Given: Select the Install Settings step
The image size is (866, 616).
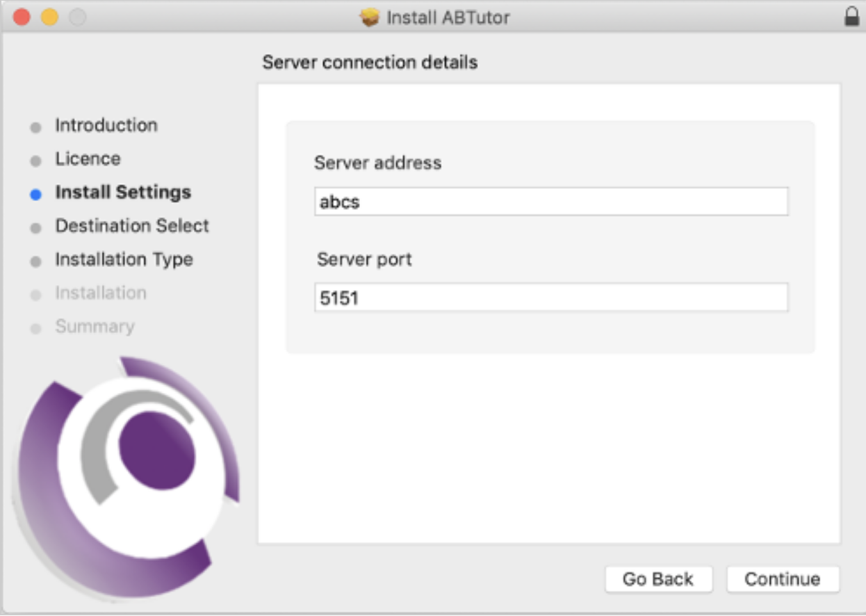Looking at the screenshot, I should tap(123, 192).
